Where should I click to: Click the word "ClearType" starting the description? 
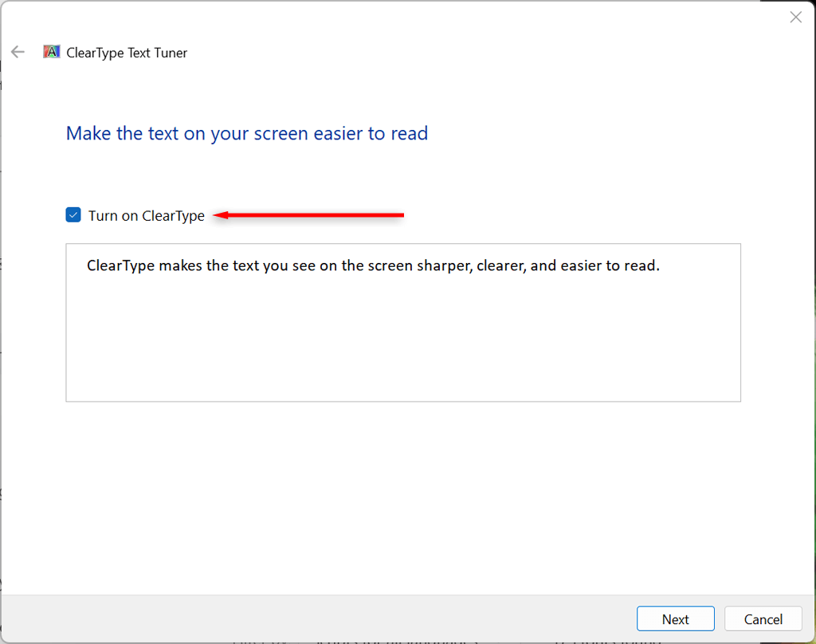tap(120, 265)
